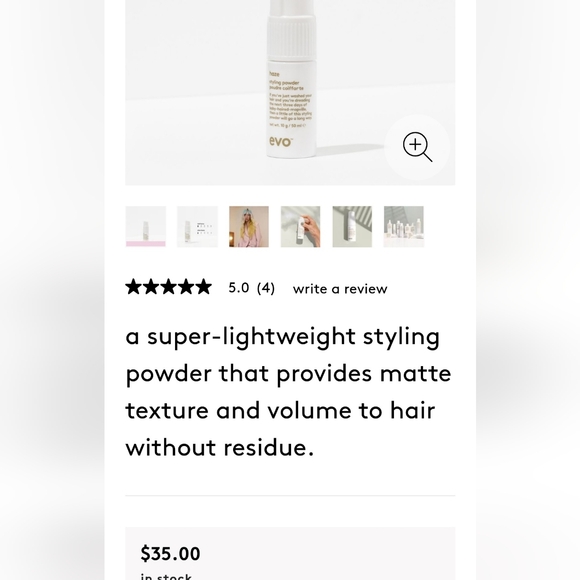580x580 pixels.
Task: Open the blonde model in pink thumbnail
Action: point(249,226)
